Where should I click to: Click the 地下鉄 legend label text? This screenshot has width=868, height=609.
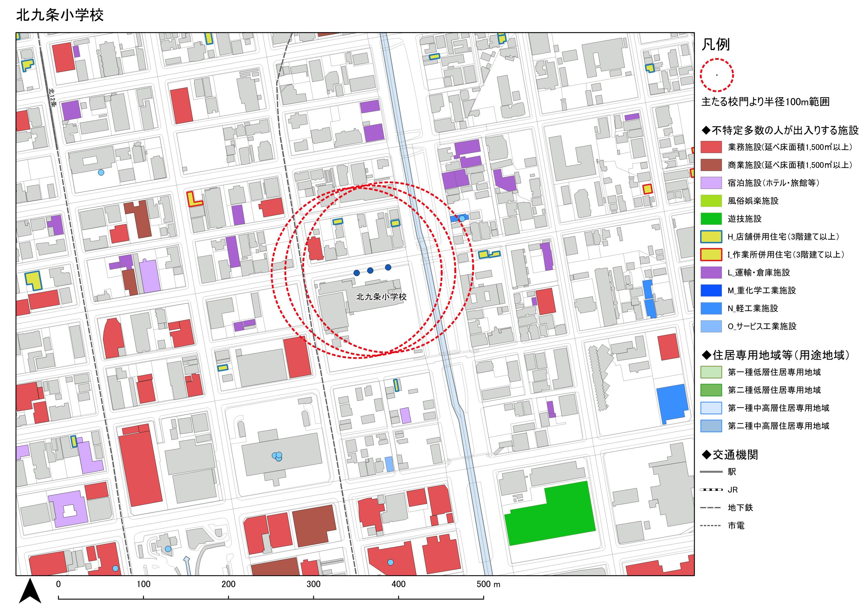click(741, 508)
